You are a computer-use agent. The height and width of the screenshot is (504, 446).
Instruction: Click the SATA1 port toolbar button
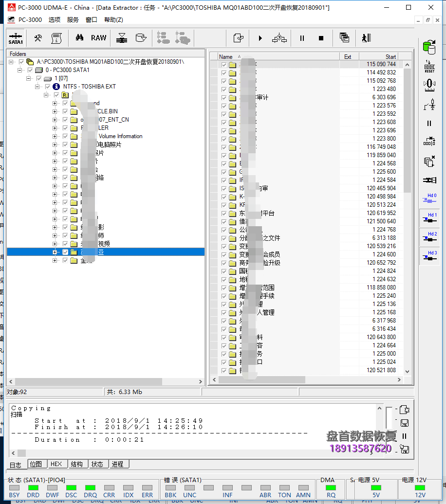tap(16, 38)
